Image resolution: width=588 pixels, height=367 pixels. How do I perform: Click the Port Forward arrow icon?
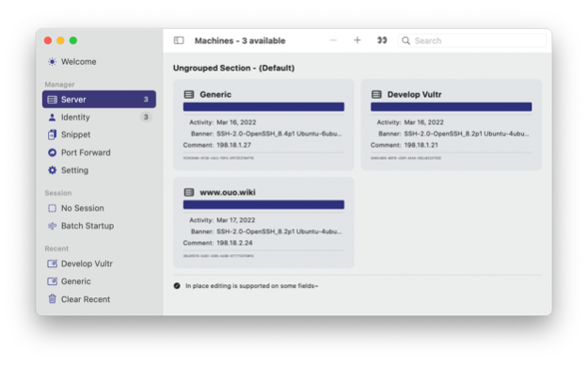52,152
